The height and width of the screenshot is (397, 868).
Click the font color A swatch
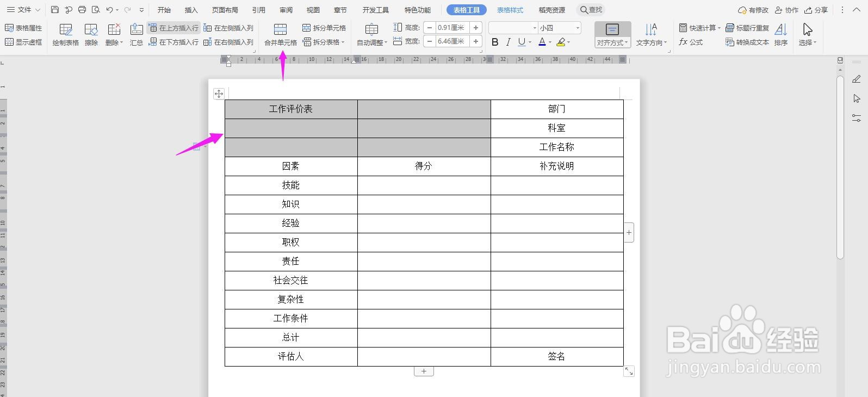coord(542,42)
